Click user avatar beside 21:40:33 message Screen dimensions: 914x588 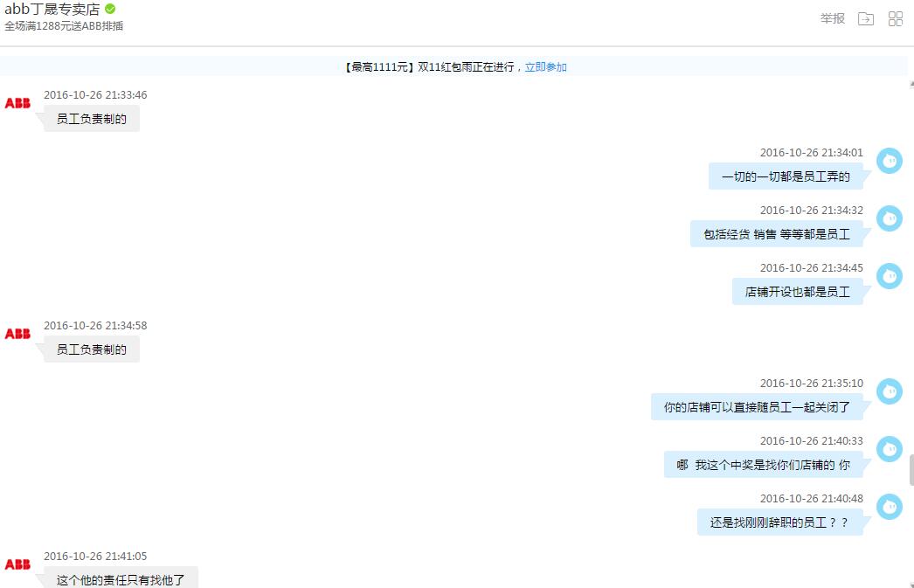[x=890, y=449]
